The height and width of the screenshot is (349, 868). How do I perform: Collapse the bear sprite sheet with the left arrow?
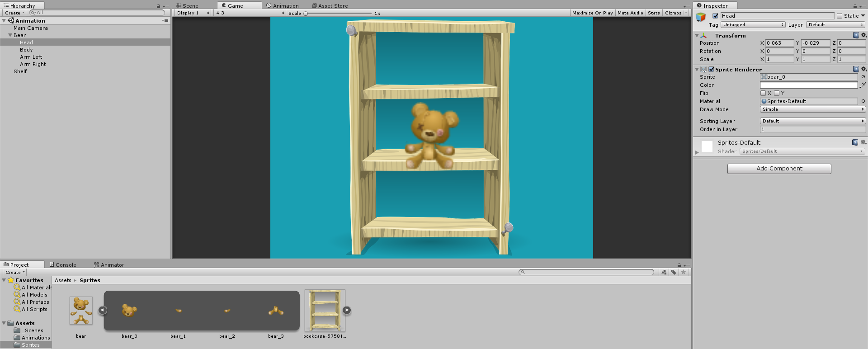tap(103, 310)
